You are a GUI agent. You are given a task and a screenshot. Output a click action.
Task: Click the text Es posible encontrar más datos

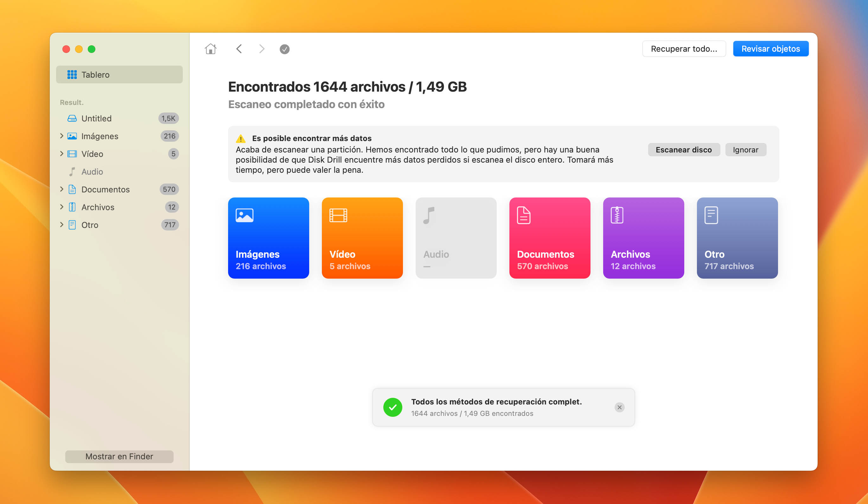click(312, 138)
